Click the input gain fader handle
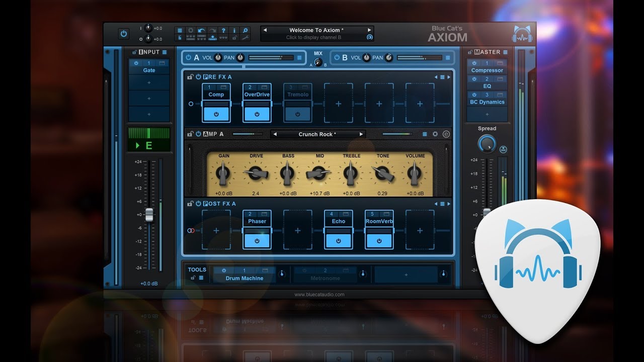644x362 pixels. pos(149,215)
